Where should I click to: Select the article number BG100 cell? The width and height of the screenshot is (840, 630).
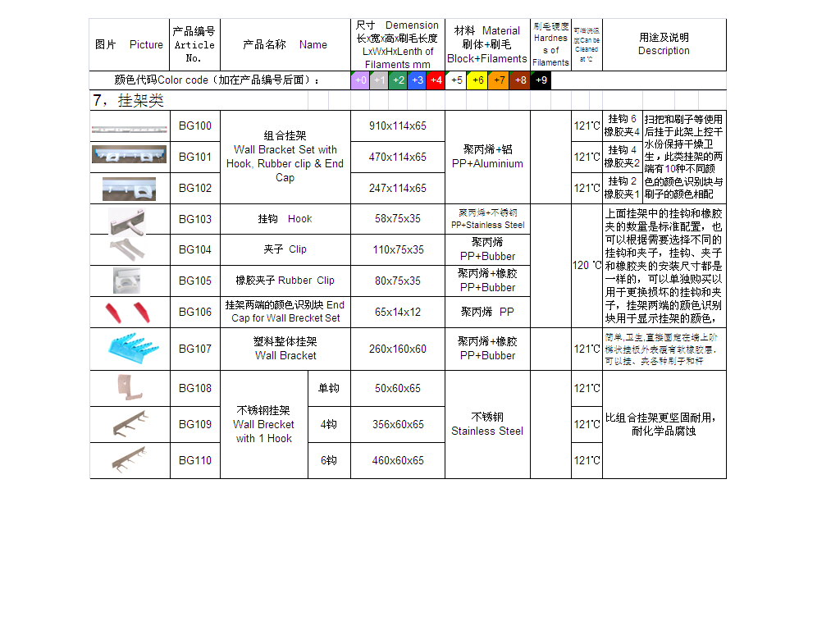[195, 126]
